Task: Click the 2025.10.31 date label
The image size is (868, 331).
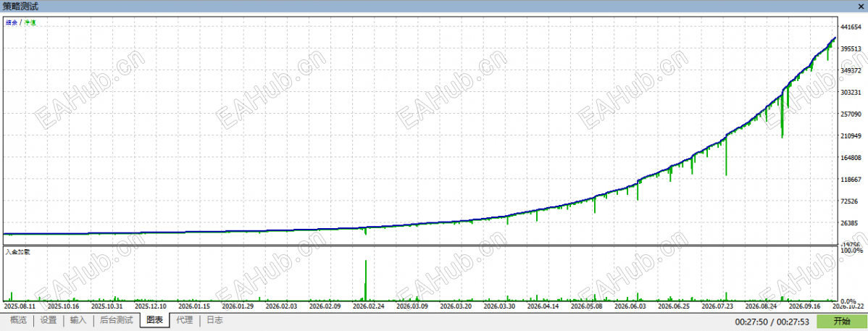Action: coord(107,306)
